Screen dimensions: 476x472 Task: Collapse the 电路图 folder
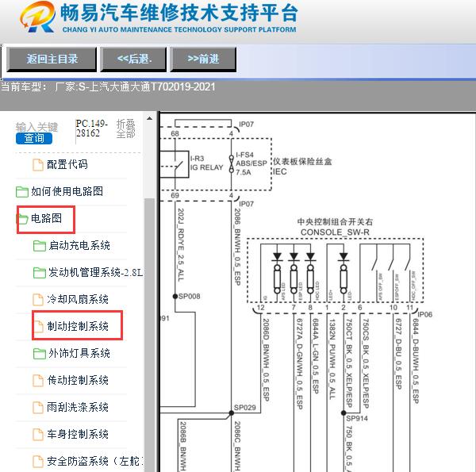46,218
